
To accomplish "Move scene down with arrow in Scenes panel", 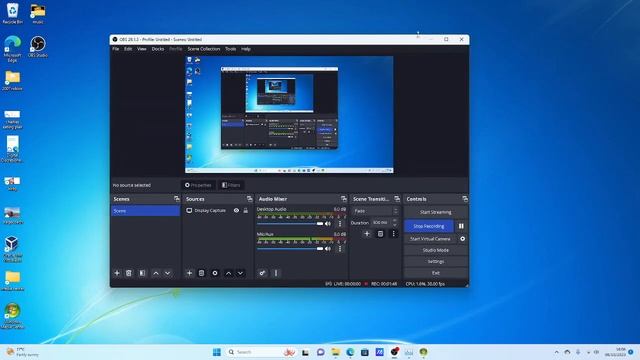I will 167,273.
